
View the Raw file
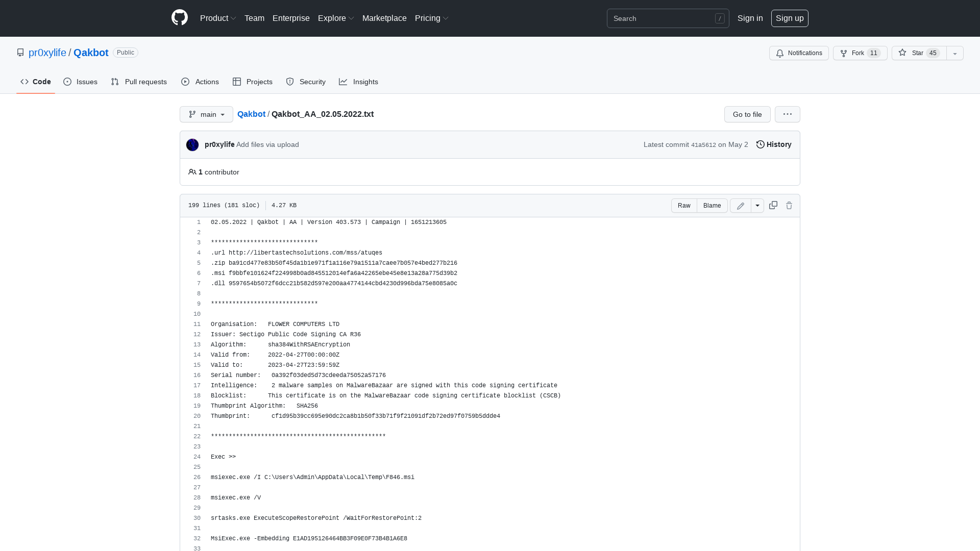coord(684,206)
